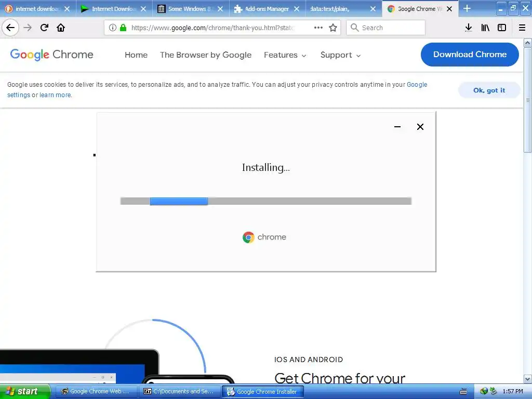View connection security green padlock
The height and width of the screenshot is (399, 532).
click(x=123, y=28)
